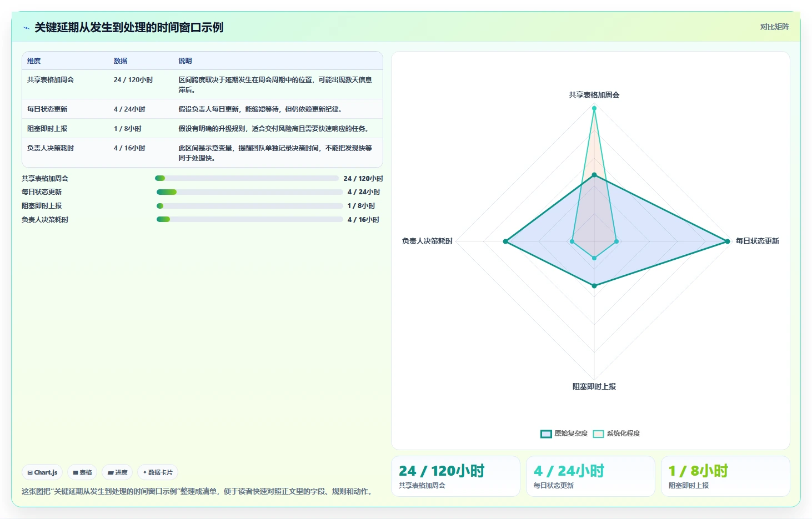
Task: Click the table value 4 / 24小时
Action: pyautogui.click(x=129, y=109)
